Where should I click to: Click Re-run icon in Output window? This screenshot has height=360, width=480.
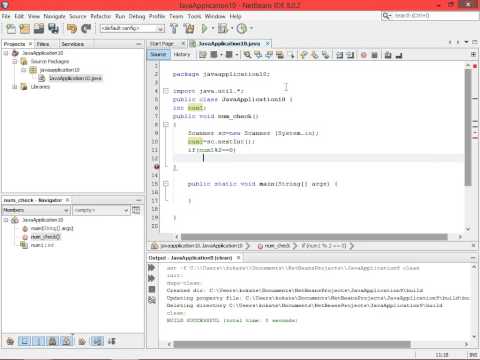[152, 268]
